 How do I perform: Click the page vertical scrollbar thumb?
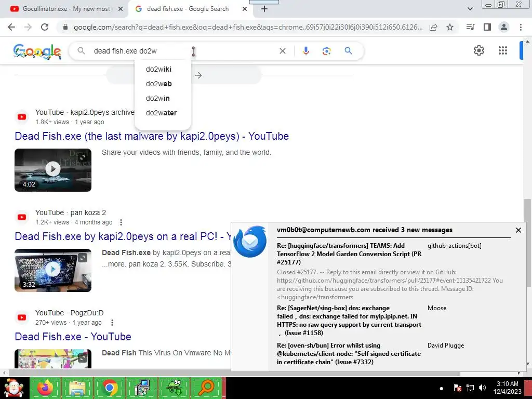(528, 243)
